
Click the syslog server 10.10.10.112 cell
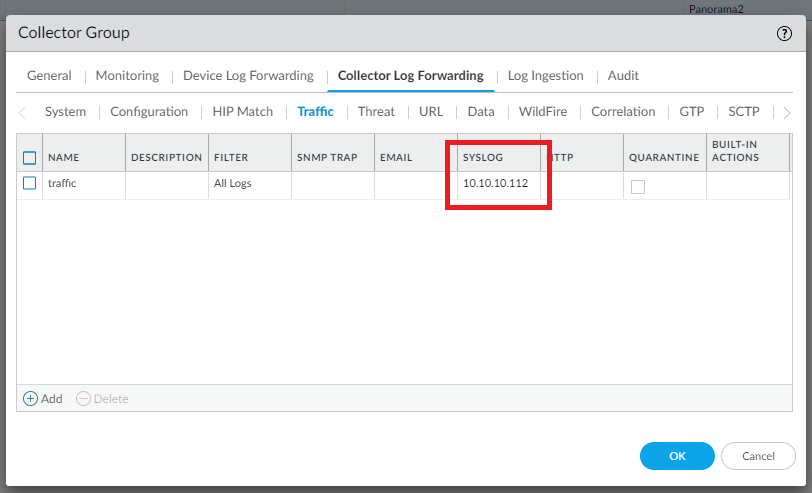click(x=495, y=184)
